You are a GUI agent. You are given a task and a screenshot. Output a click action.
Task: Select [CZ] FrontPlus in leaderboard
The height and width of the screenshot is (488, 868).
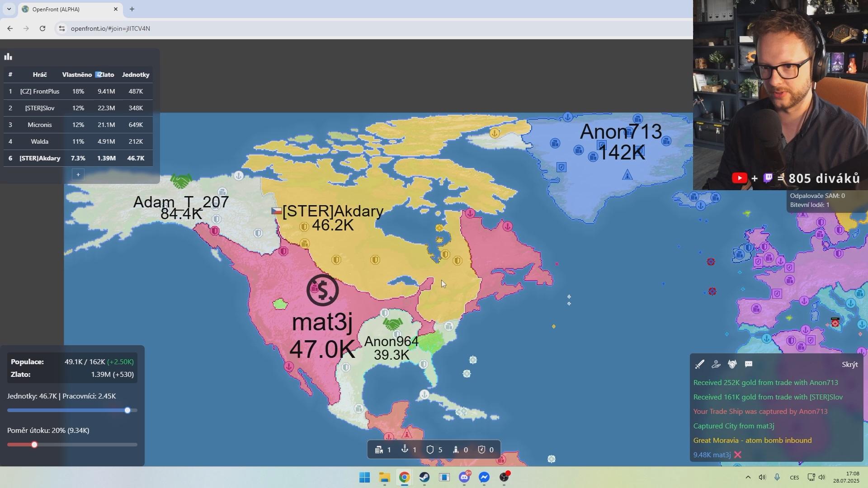[x=78, y=91]
